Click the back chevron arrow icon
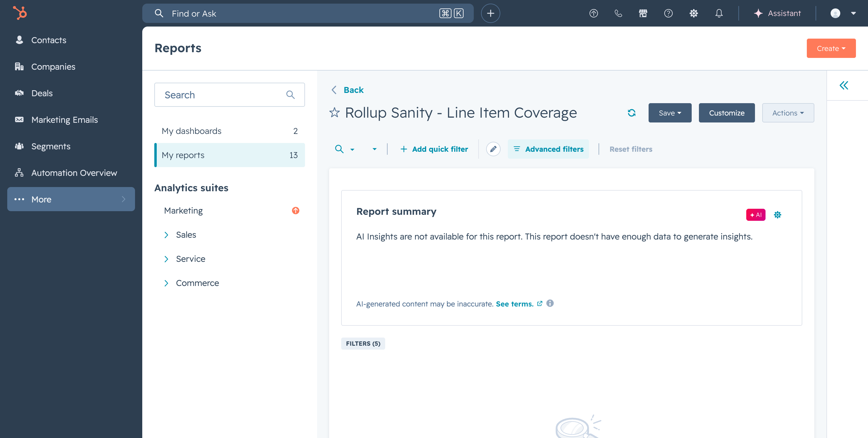Screen dimensions: 868x438 (x=334, y=90)
